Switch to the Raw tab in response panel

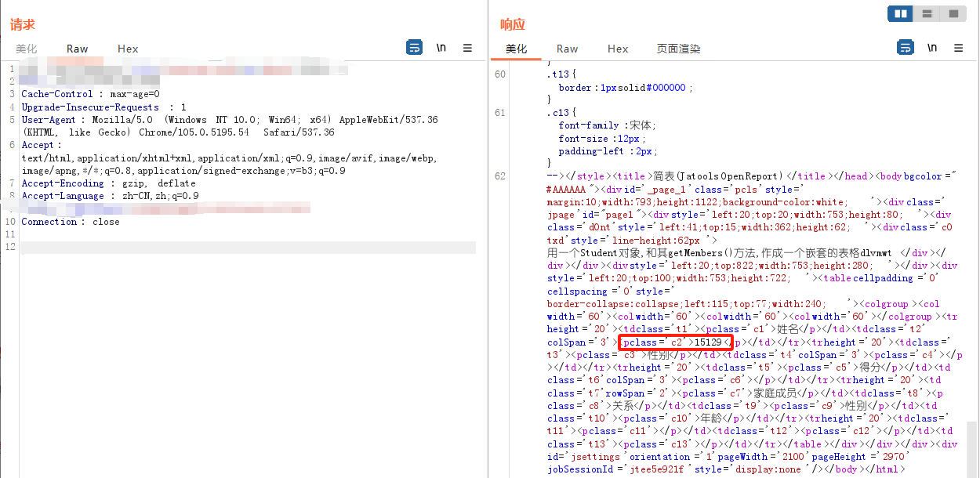[x=568, y=49]
